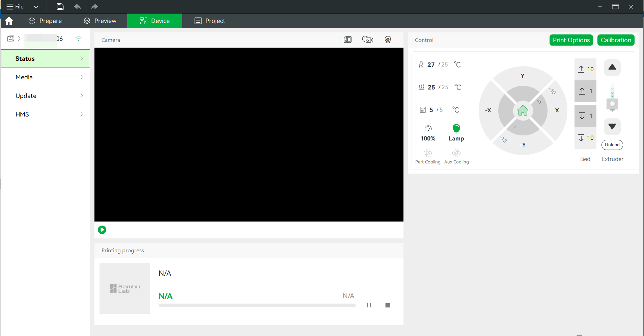Switch to the Preview tab
644x336 pixels.
pyautogui.click(x=100, y=21)
